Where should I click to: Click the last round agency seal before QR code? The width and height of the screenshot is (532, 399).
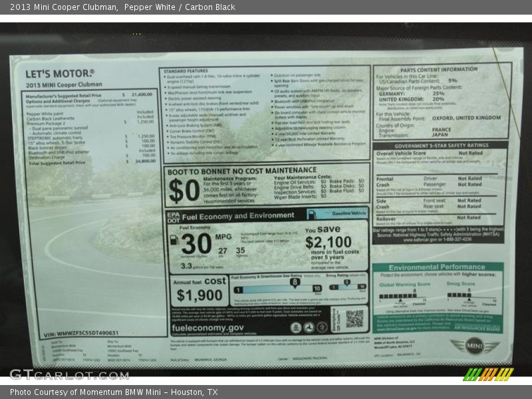(322, 327)
